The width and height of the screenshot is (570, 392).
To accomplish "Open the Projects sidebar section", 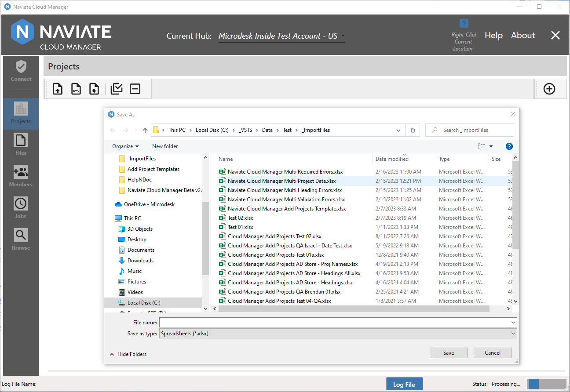I will click(x=21, y=113).
